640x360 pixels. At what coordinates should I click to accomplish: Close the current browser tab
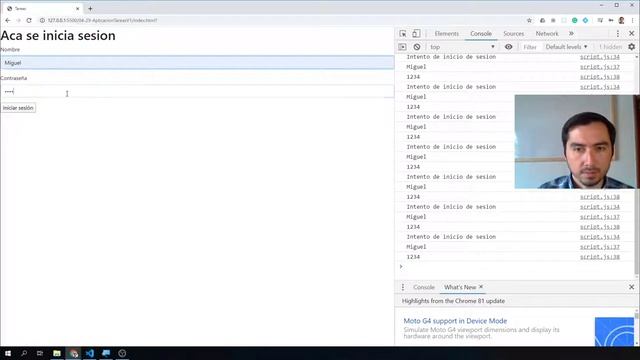pyautogui.click(x=78, y=8)
